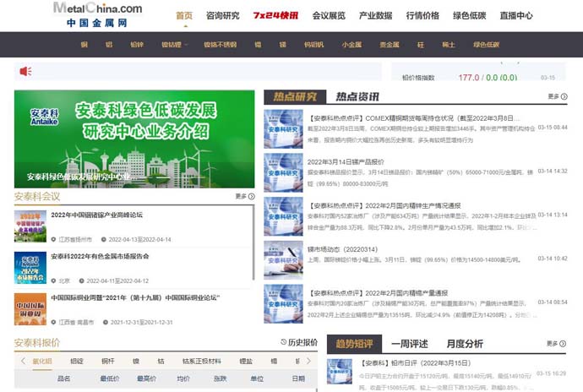
Task: Click the location pin icon next to 江苏省扬州市
Action: pos(53,240)
